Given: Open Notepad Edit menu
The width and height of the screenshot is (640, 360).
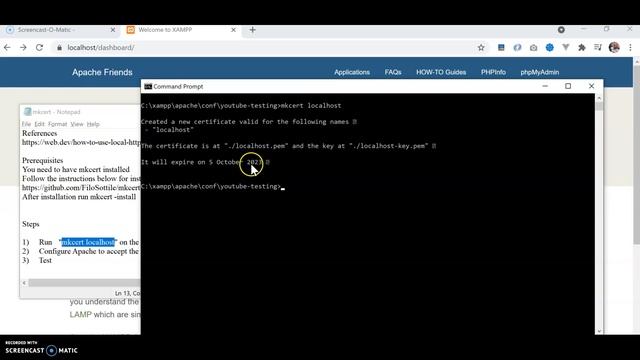Looking at the screenshot, I should coord(40,124).
